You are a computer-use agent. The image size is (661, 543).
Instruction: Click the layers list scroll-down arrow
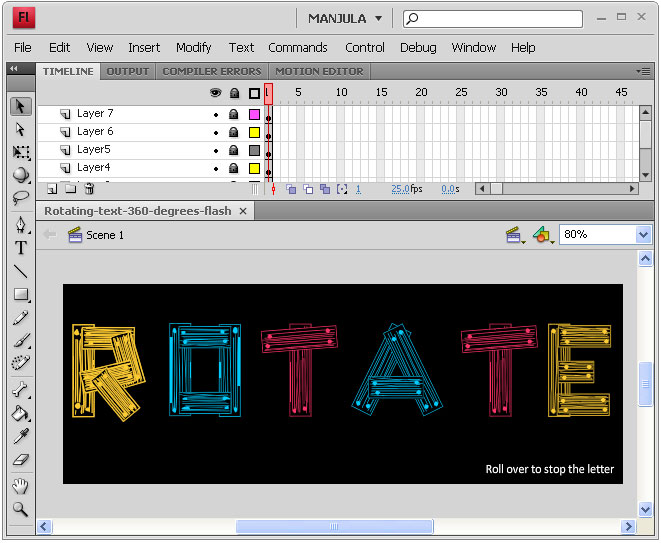[645, 175]
